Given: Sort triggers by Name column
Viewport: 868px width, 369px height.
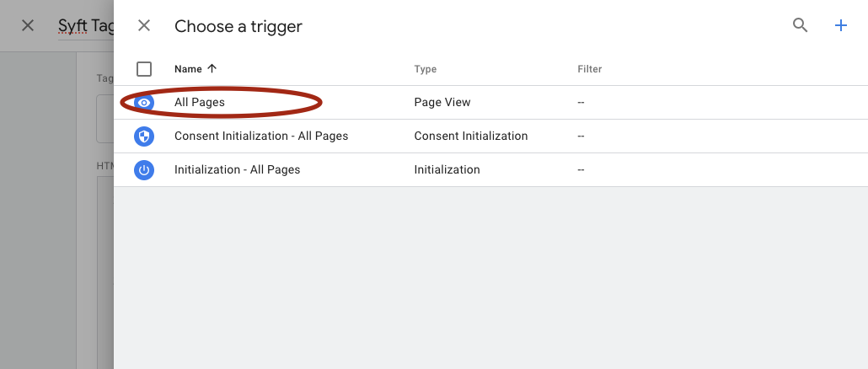Looking at the screenshot, I should point(188,69).
